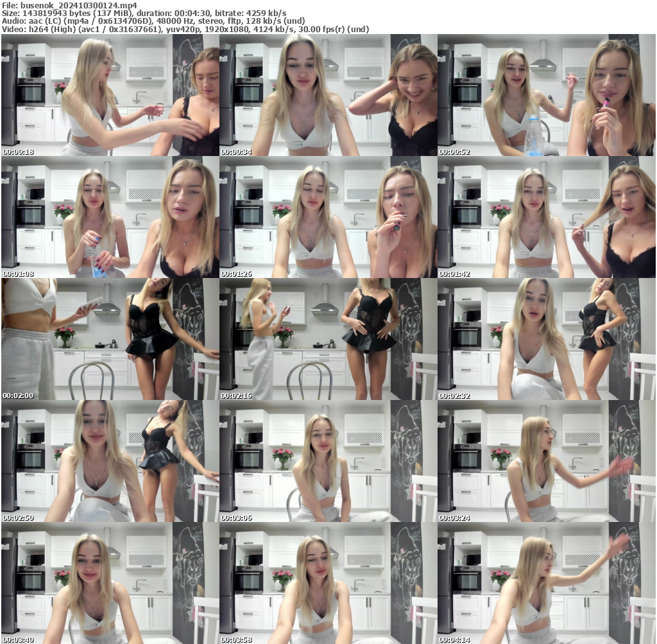This screenshot has height=644, width=657.
Task: Click the thumbnail stamped 00:02:50
Action: point(109,460)
